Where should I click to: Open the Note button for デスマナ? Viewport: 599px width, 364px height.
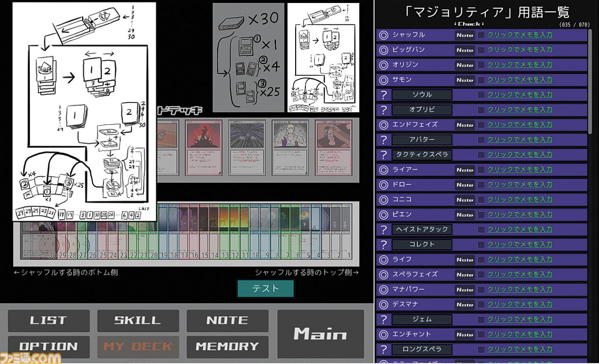coord(465,305)
